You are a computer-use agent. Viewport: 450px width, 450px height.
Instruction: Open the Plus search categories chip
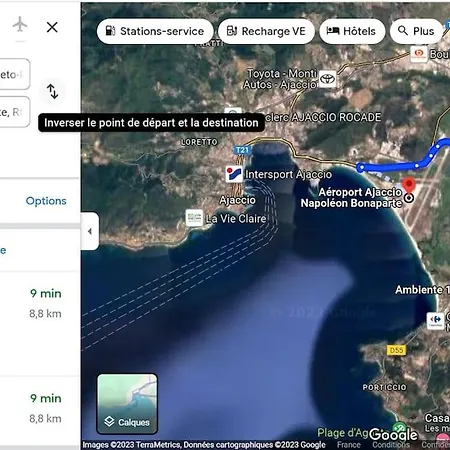tap(416, 31)
